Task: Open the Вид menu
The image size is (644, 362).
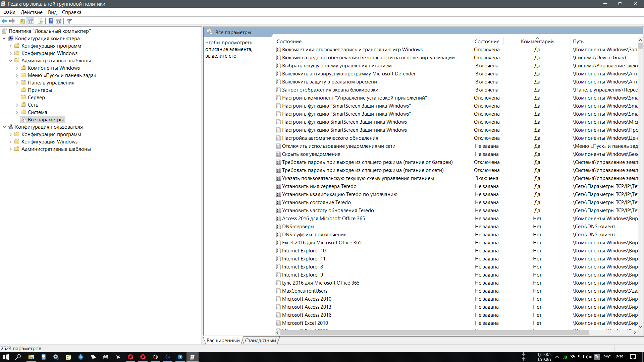Action: pos(52,12)
